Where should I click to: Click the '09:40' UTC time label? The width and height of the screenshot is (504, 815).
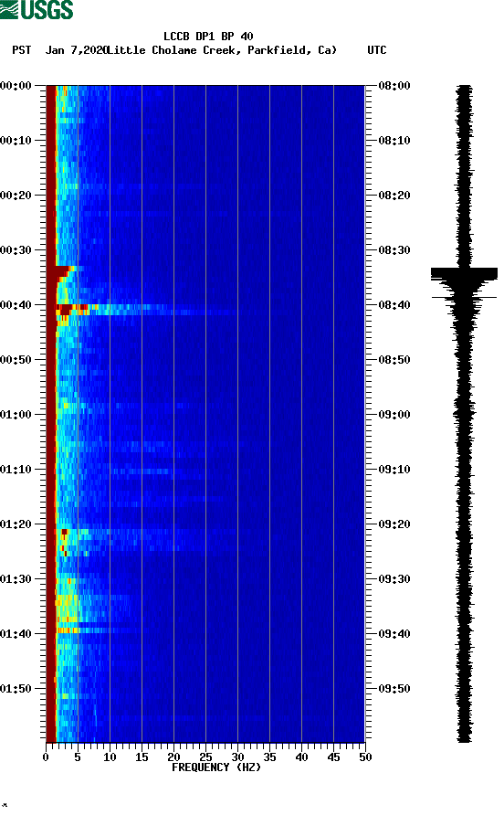point(394,634)
